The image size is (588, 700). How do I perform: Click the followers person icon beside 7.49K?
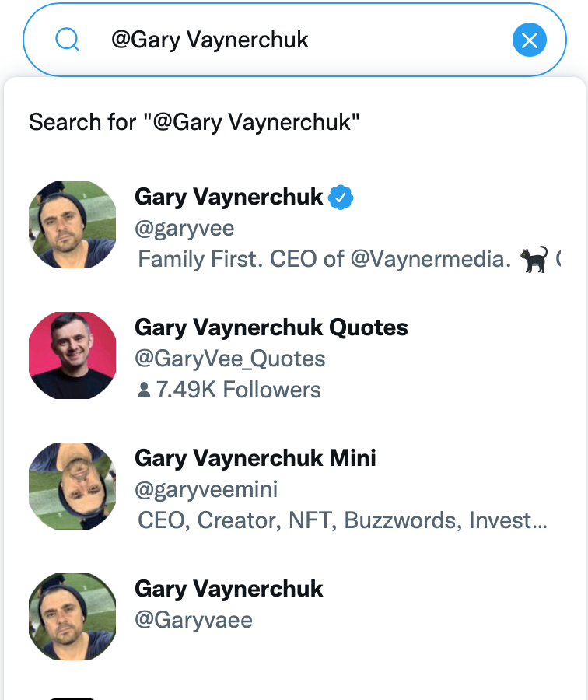click(143, 390)
